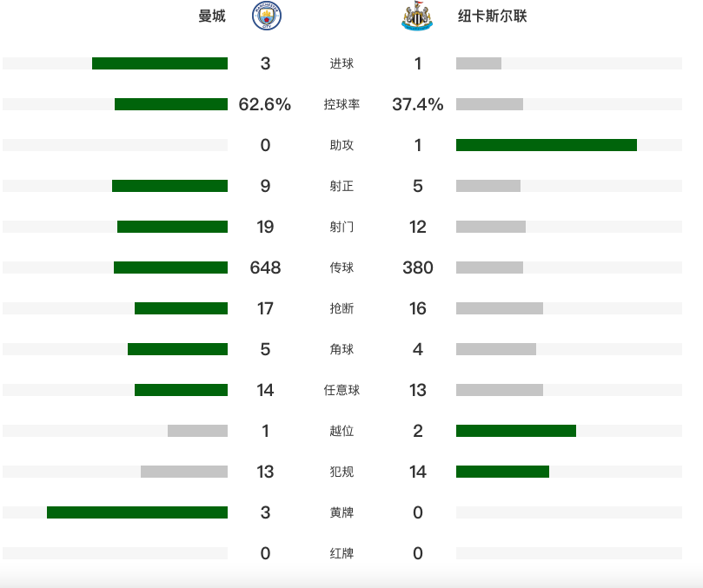
Task: Click the 抢断 stat label
Action: [342, 308]
